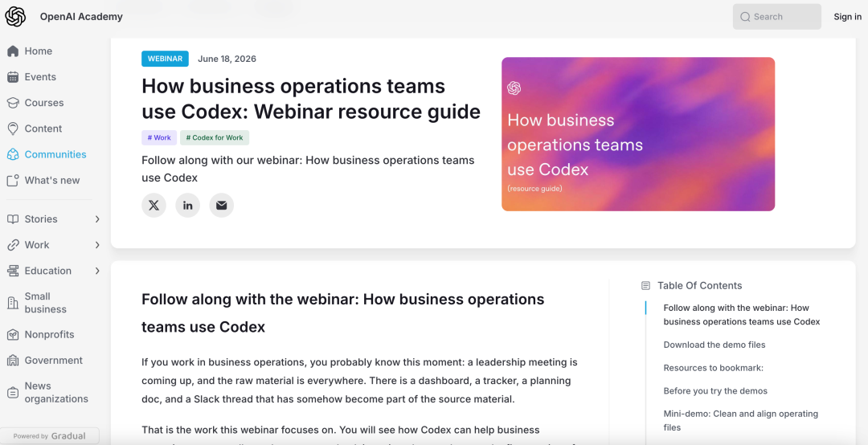This screenshot has height=445, width=868.
Task: Click the # Codex for Work tag
Action: tap(215, 138)
